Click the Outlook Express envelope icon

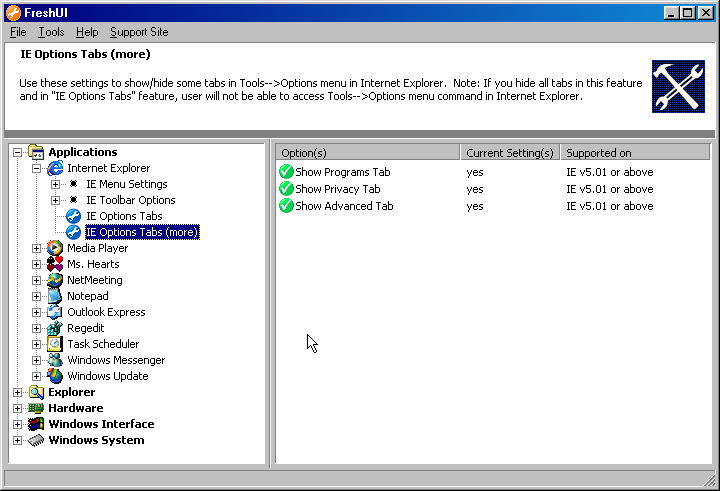click(x=56, y=312)
